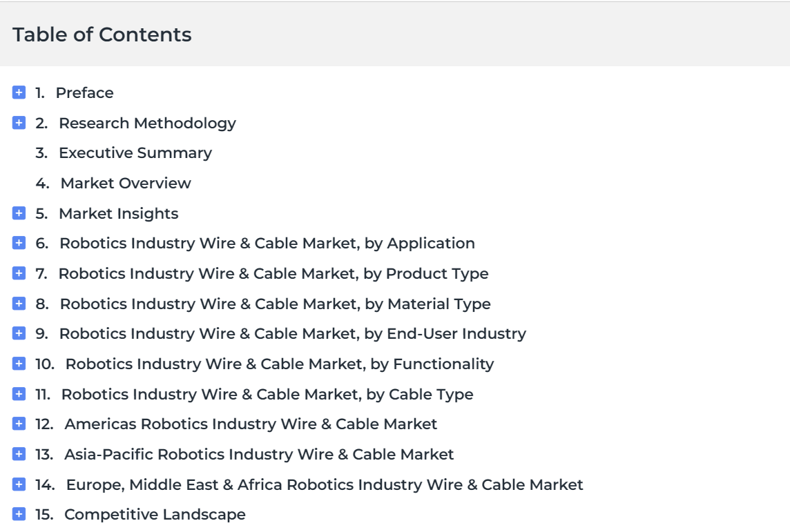The image size is (790, 532).
Task: Click plus icon beside Americas Robotics section
Action: click(19, 424)
